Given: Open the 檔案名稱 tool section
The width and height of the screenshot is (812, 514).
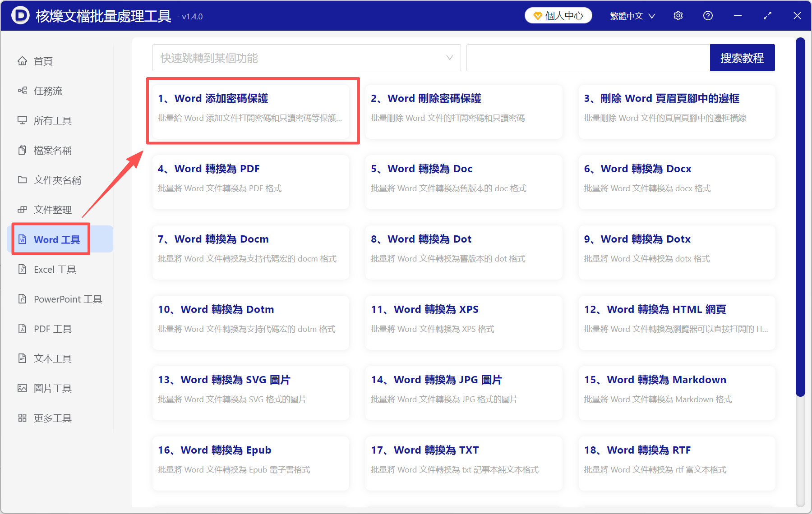Looking at the screenshot, I should click(x=53, y=150).
